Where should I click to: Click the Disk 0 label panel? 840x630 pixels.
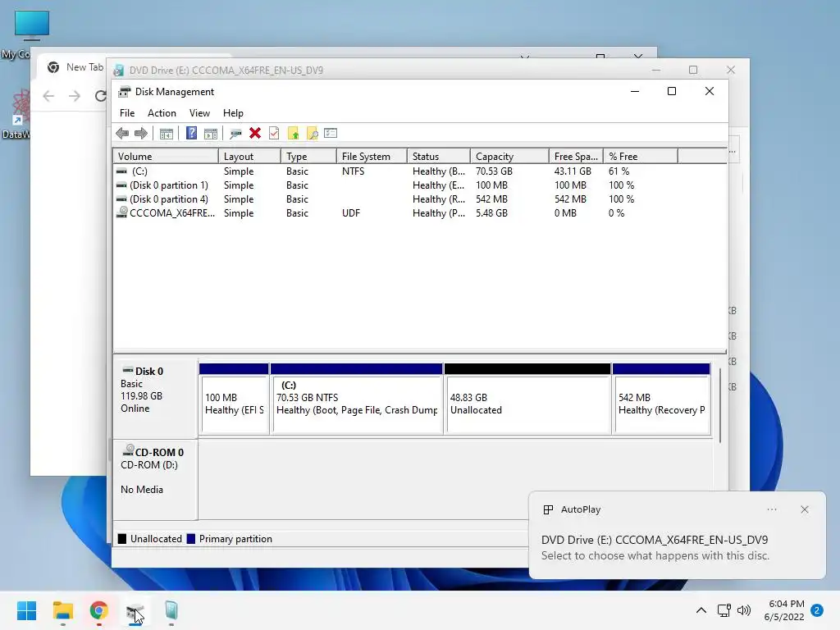(155, 399)
